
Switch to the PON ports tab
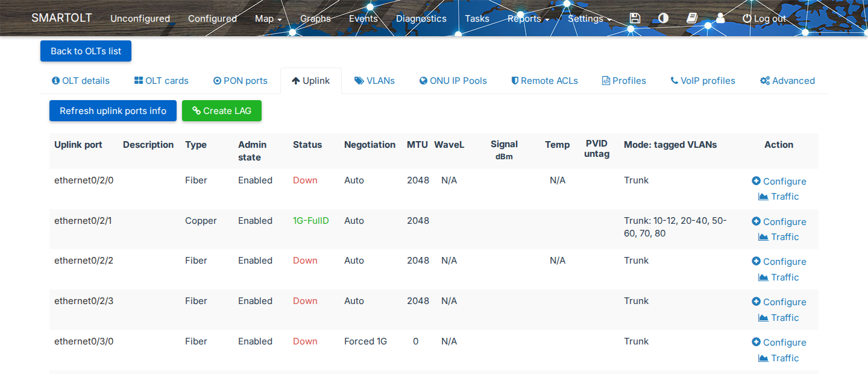click(x=241, y=81)
